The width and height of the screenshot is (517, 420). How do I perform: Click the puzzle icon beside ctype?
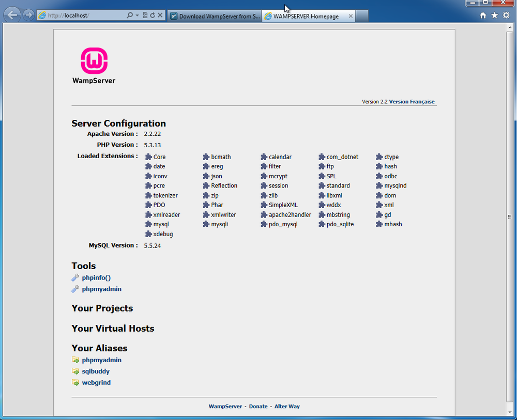379,157
